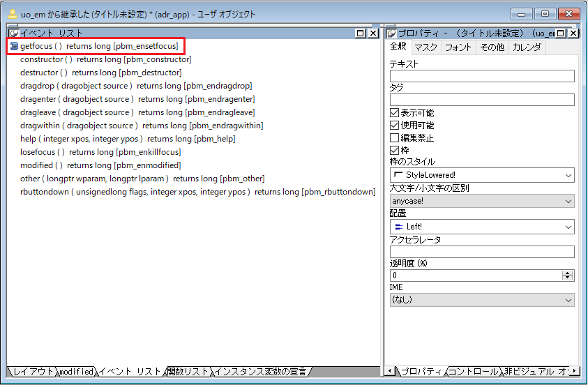Select the rbuttondown event entry
The image size is (588, 385).
click(197, 192)
